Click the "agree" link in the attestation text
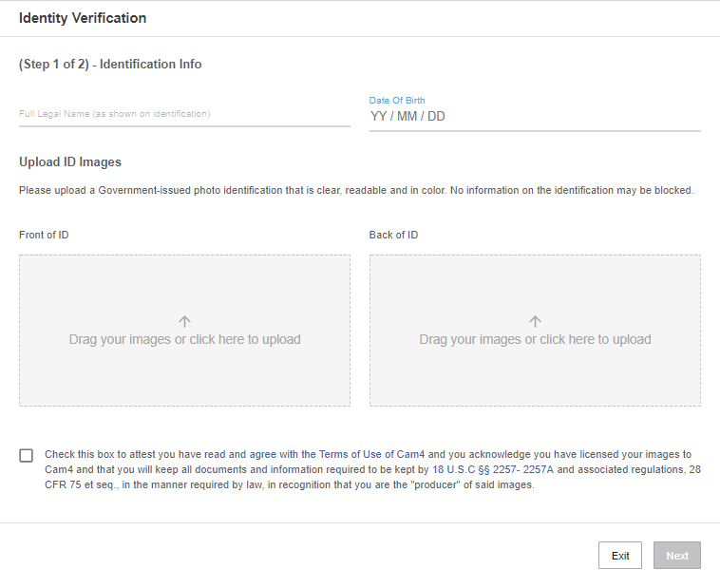The width and height of the screenshot is (720, 588). pos(262,454)
